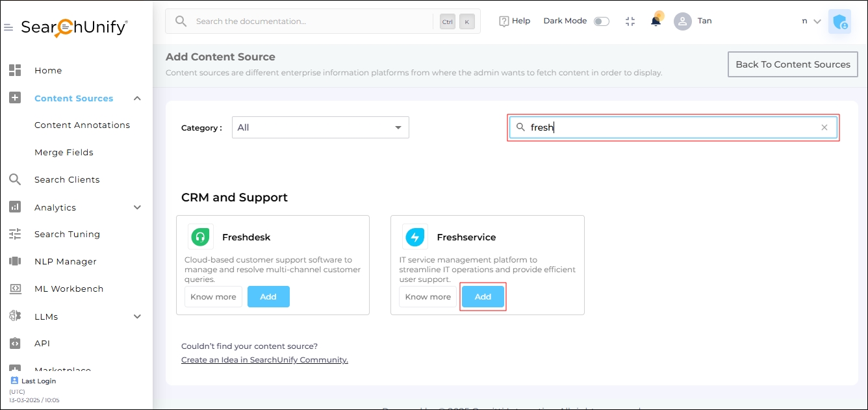Clear the search field with the X icon

click(x=824, y=127)
